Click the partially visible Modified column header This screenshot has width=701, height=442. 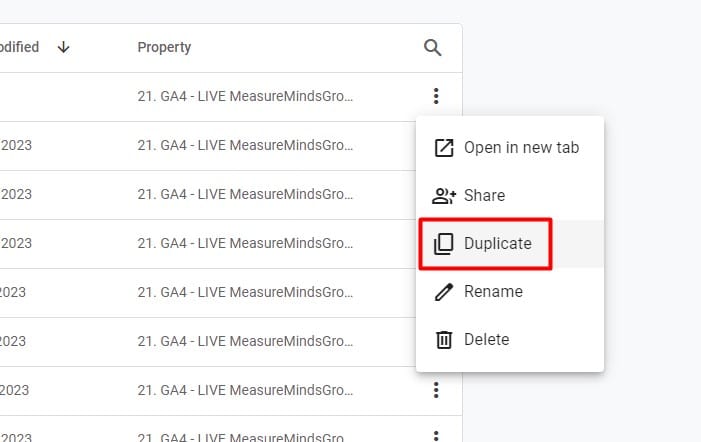tap(19, 47)
